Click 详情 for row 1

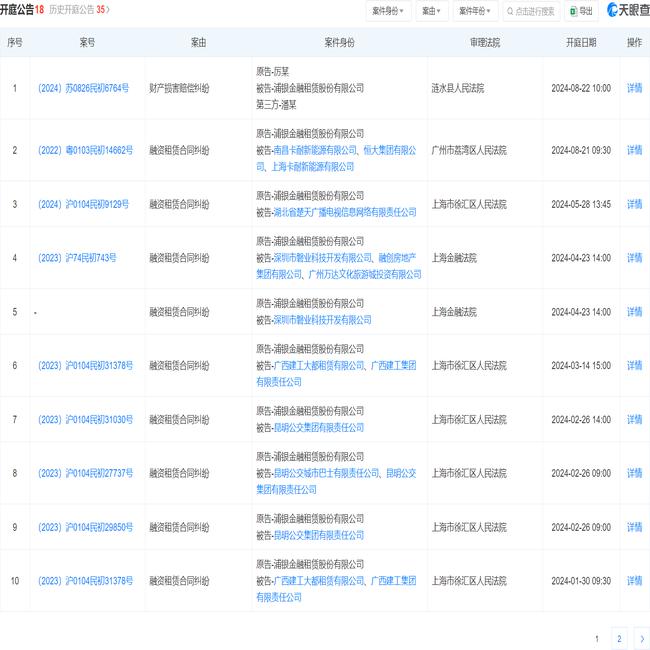[634, 88]
